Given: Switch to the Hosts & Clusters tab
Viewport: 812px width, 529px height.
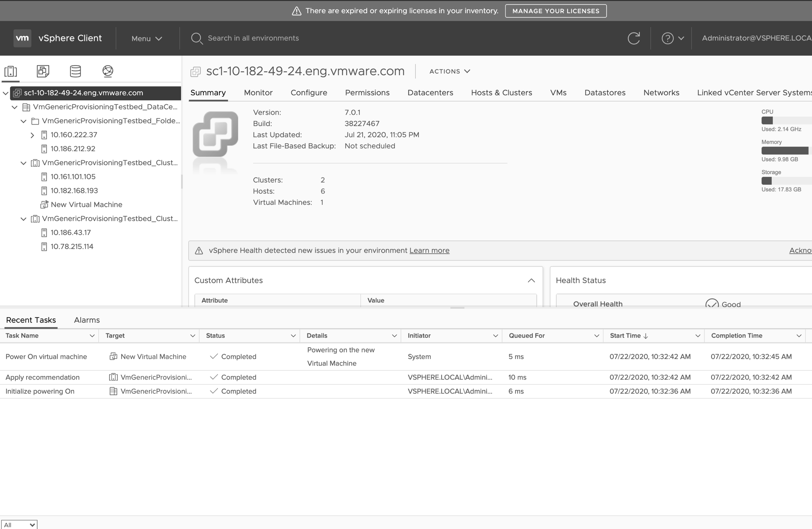Looking at the screenshot, I should point(501,93).
